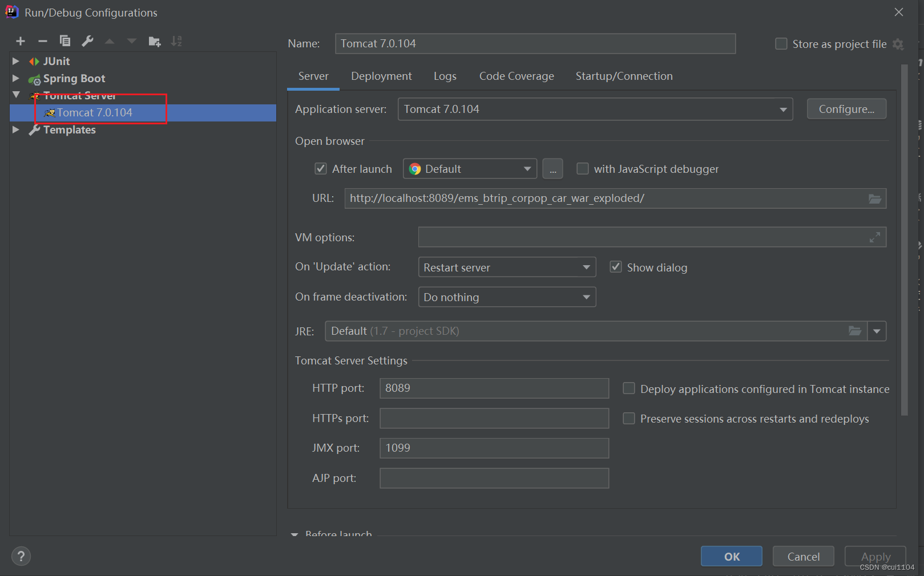The image size is (924, 576).
Task: Add a new configuration with plus icon
Action: click(21, 41)
